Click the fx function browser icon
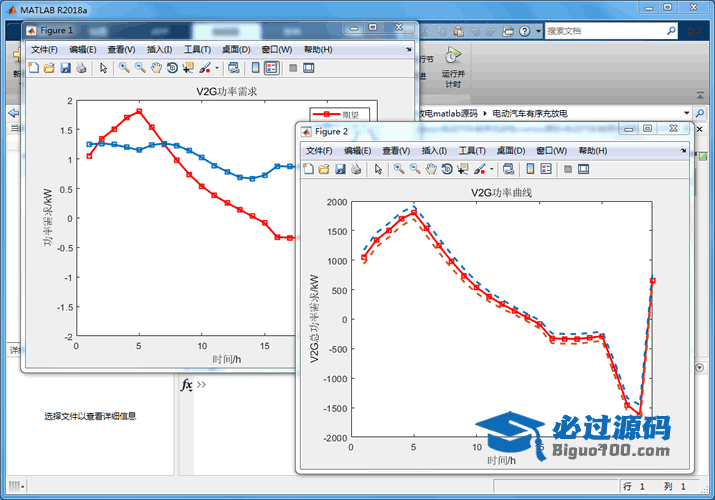This screenshot has width=715, height=500. pyautogui.click(x=186, y=385)
